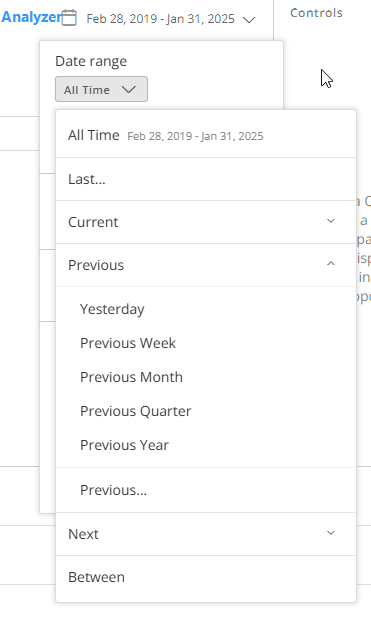Choose Previous Week

pyautogui.click(x=128, y=343)
